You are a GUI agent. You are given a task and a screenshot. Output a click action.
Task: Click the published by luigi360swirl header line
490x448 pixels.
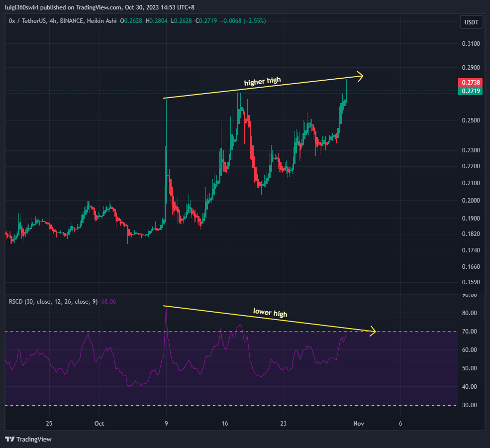pos(99,7)
